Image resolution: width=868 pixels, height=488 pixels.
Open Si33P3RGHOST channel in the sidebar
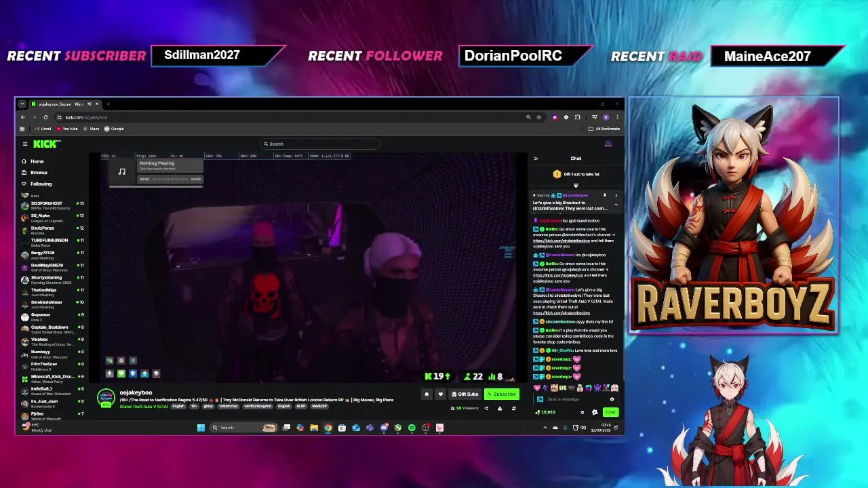point(52,205)
